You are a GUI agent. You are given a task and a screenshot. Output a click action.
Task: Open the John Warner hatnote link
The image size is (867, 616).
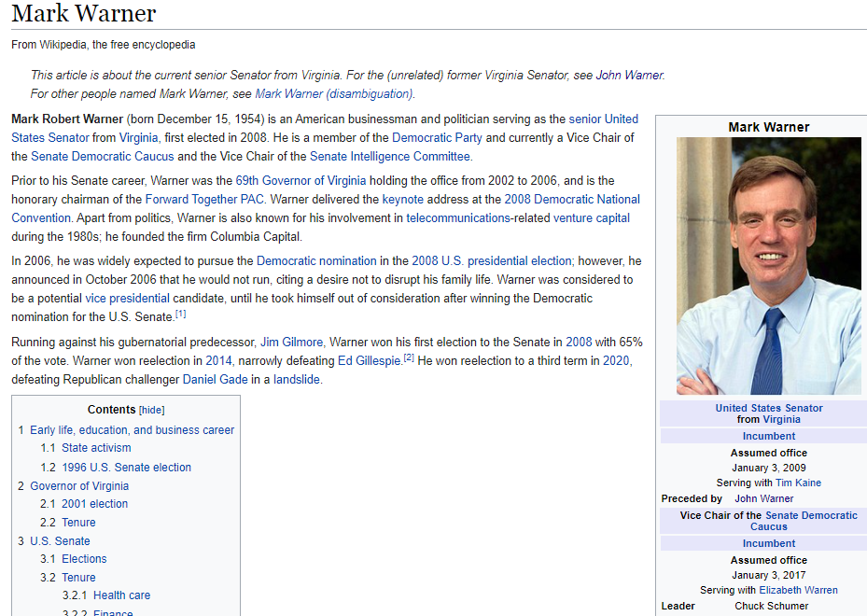[629, 76]
